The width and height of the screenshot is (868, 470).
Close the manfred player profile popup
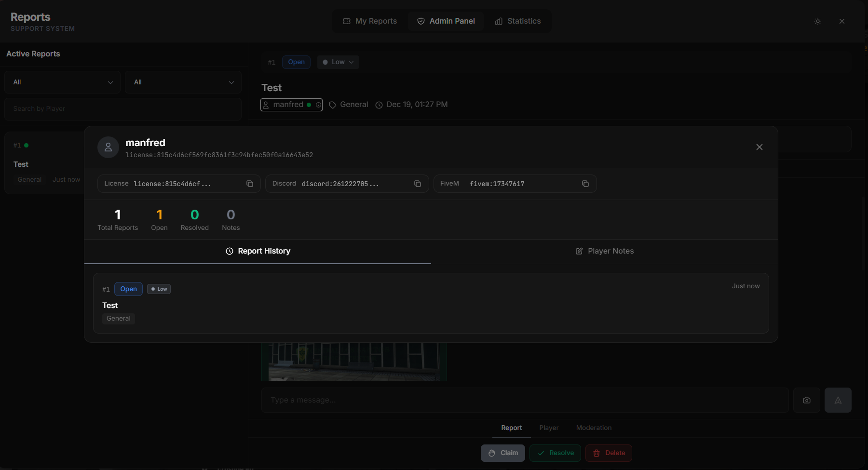pos(759,147)
